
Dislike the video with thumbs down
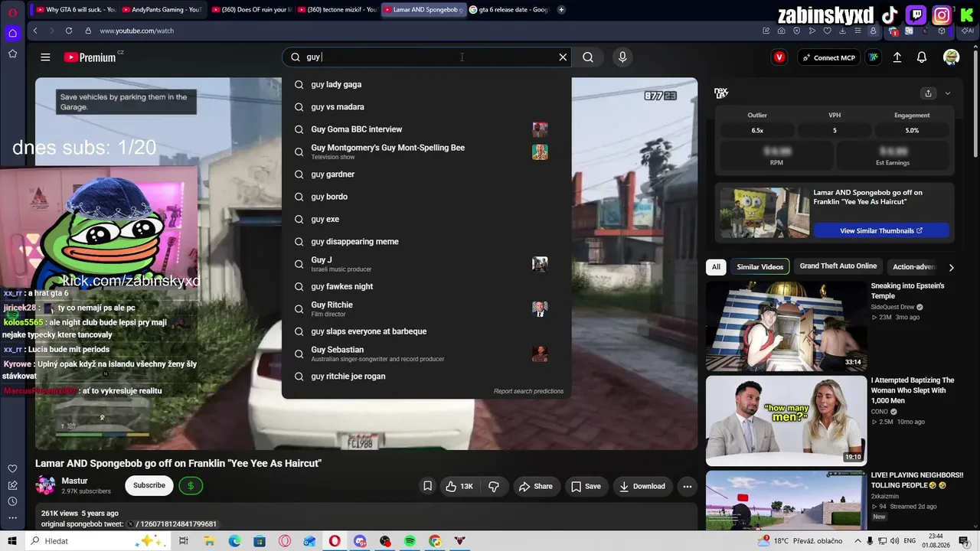click(x=494, y=486)
